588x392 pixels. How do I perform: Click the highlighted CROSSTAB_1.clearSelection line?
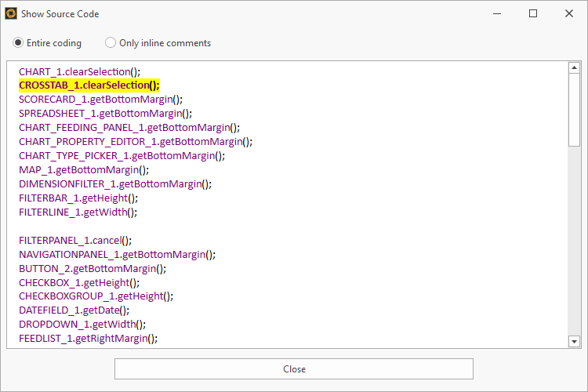[89, 85]
